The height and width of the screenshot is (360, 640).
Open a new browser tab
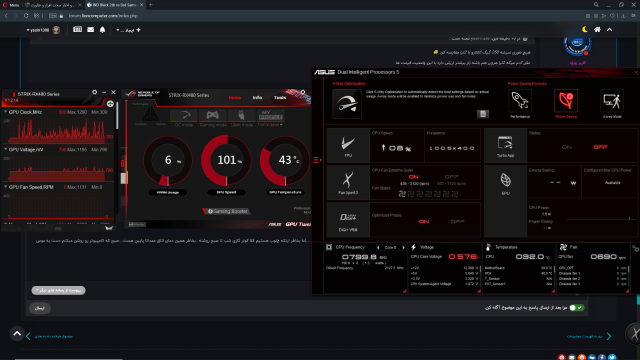click(x=151, y=4)
